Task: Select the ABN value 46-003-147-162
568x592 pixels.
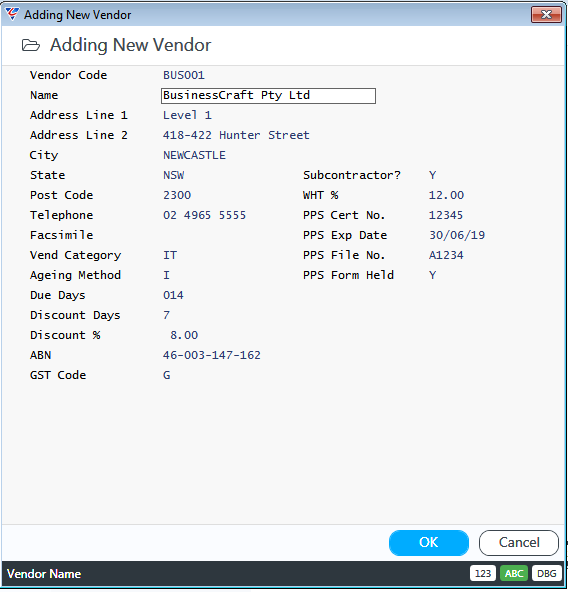Action: pos(212,355)
